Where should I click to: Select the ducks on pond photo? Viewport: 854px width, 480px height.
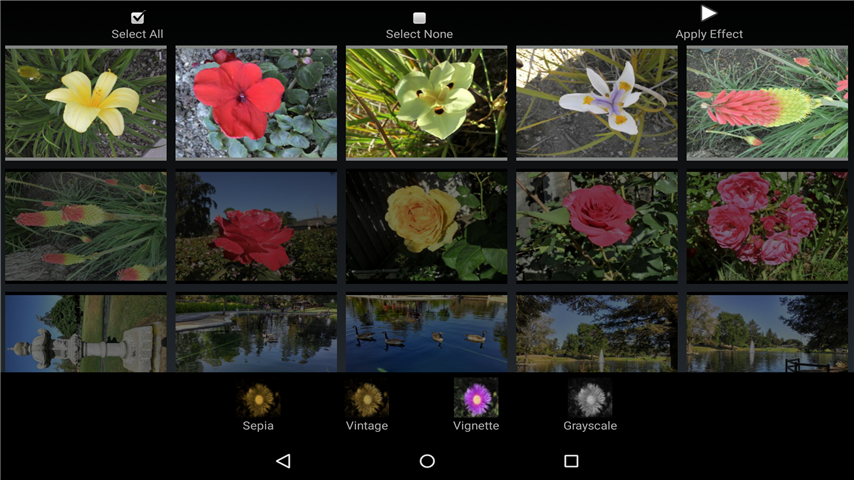(427, 333)
